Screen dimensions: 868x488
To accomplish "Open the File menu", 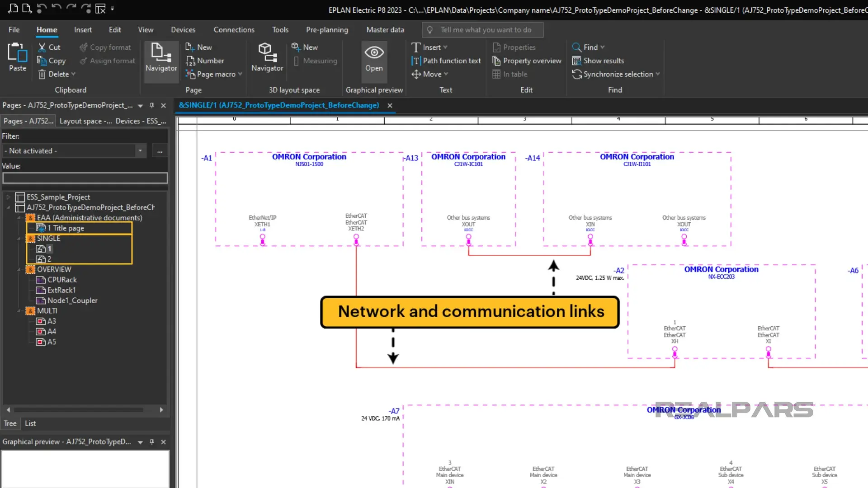I will [x=14, y=29].
